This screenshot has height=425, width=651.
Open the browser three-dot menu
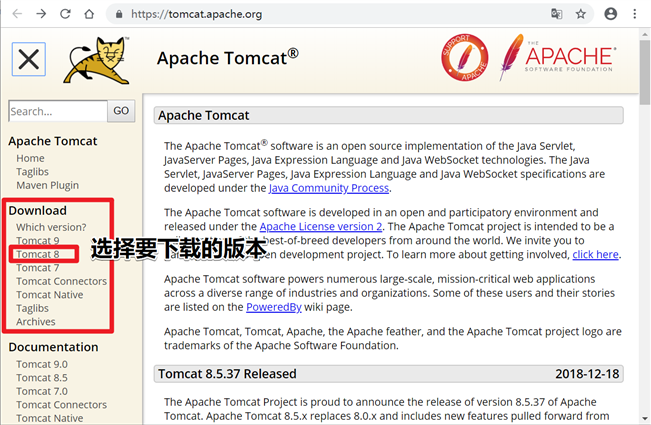(634, 14)
